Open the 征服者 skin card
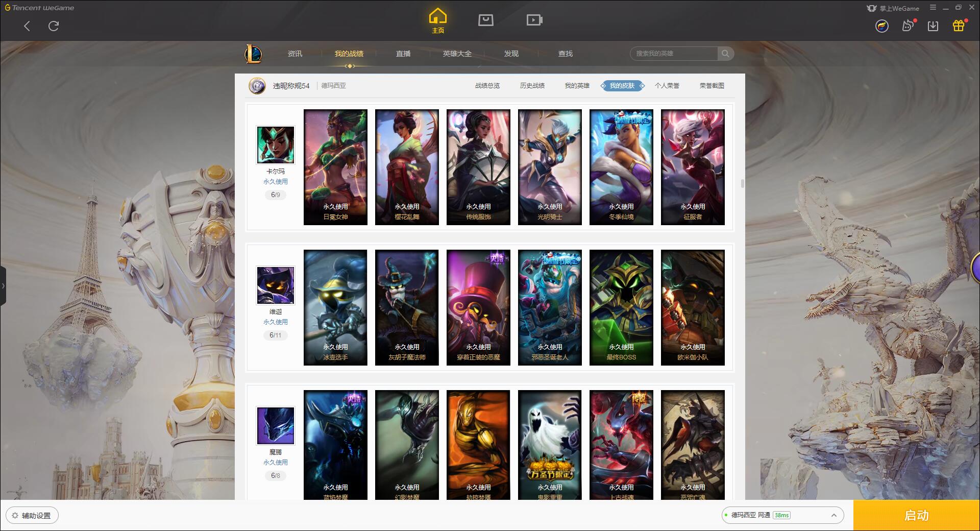980x531 pixels. tap(693, 167)
